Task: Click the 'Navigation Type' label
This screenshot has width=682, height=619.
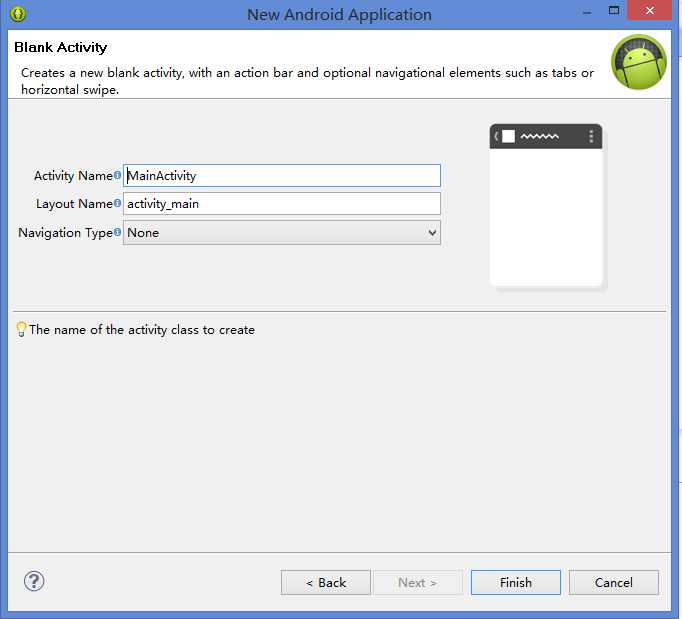Action: [65, 233]
